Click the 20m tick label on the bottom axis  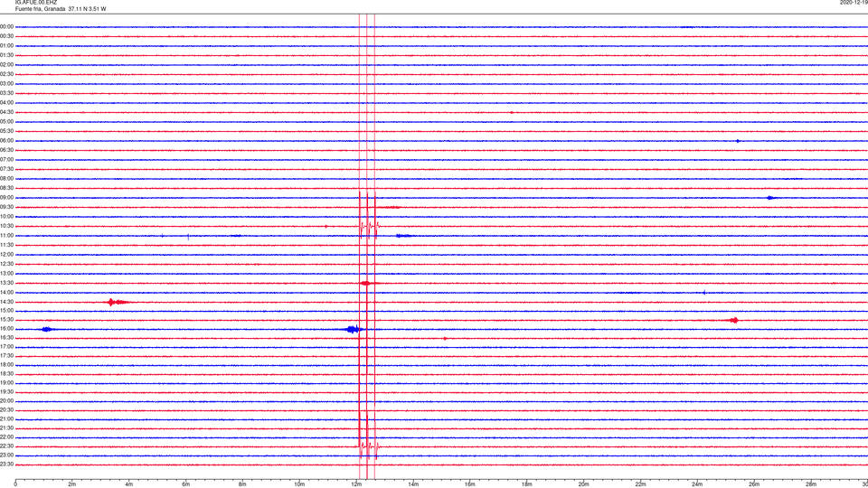tap(584, 484)
